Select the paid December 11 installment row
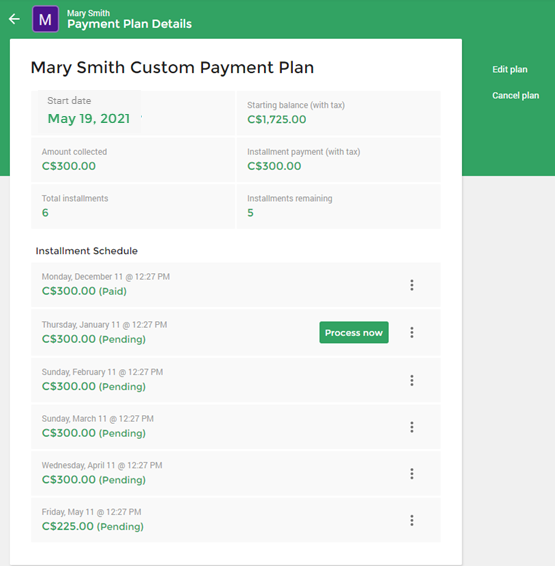Viewport: 555px width, 566px height. pos(236,285)
